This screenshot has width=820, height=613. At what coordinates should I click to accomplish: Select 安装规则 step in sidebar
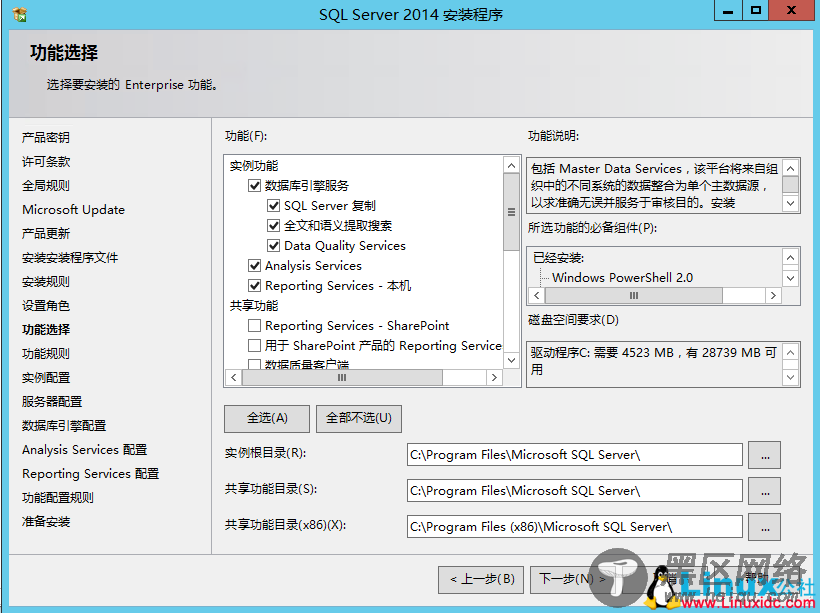point(45,282)
